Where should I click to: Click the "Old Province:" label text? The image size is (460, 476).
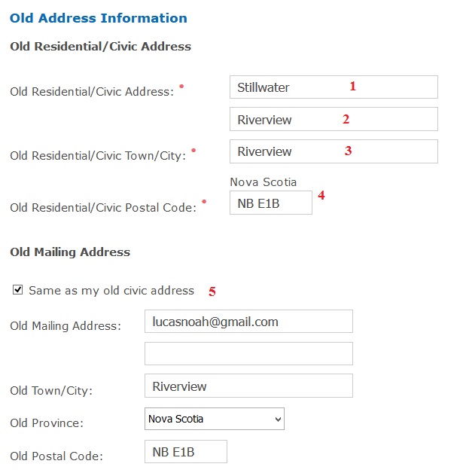47,423
